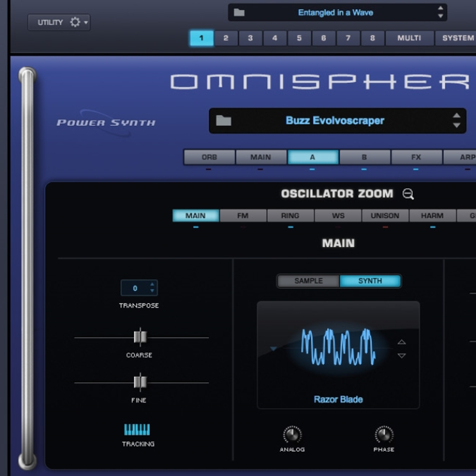Select part 8 button
Image resolution: width=476 pixels, height=476 pixels.
[x=372, y=38]
